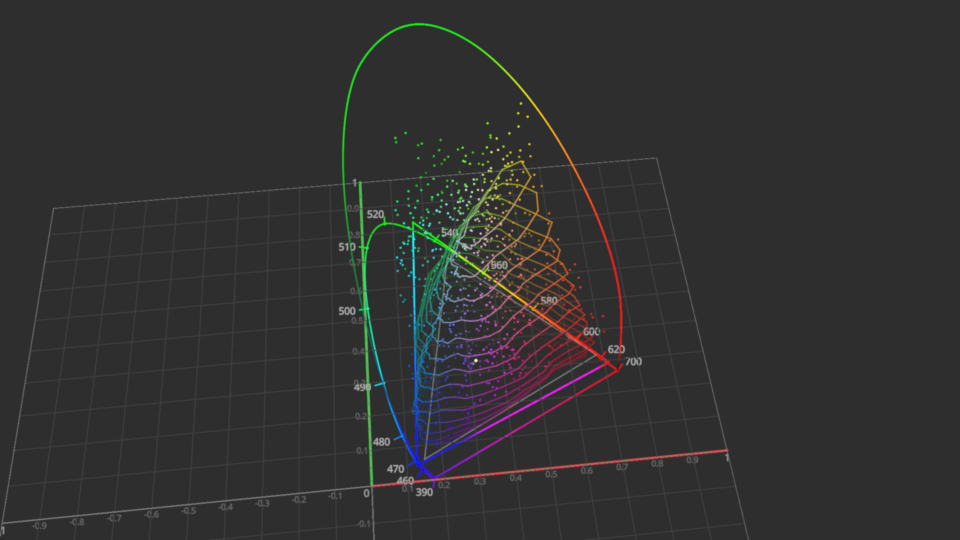Click the 0.4 tick on green axis
This screenshot has height=540, width=960.
(358, 351)
